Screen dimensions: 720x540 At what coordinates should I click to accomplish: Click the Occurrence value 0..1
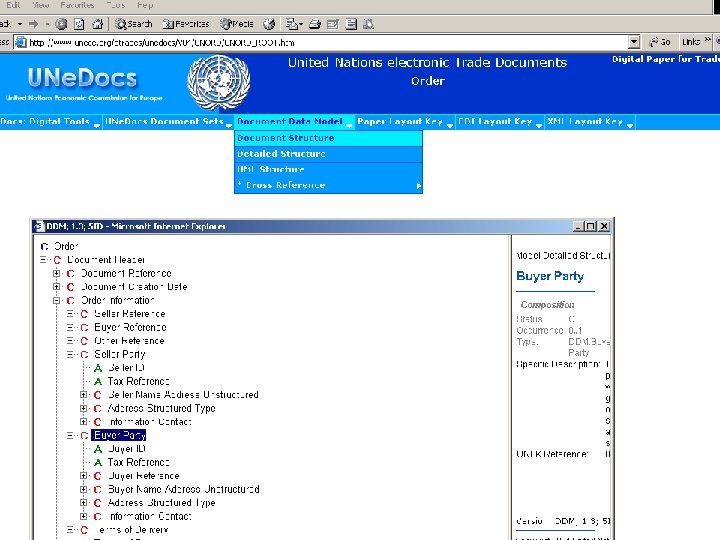coord(575,331)
